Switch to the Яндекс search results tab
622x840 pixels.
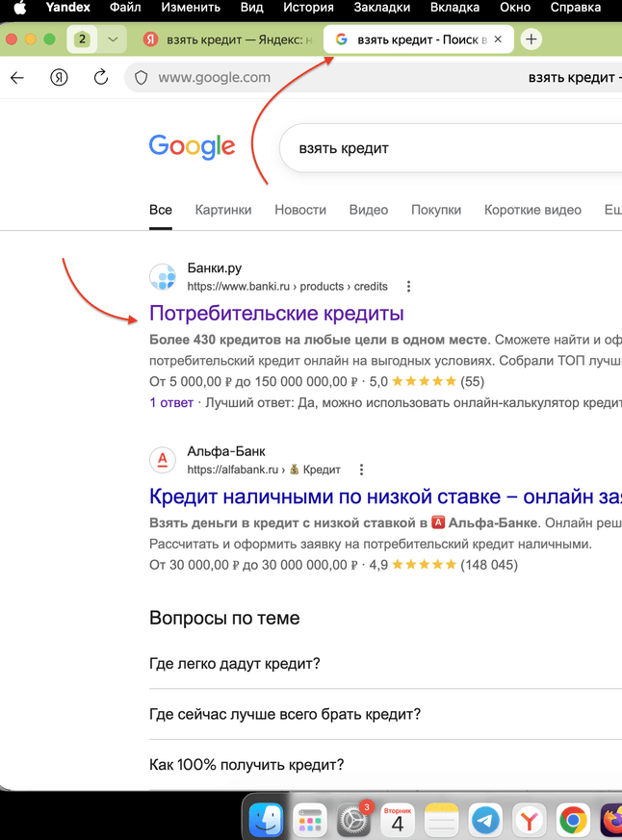click(x=230, y=39)
